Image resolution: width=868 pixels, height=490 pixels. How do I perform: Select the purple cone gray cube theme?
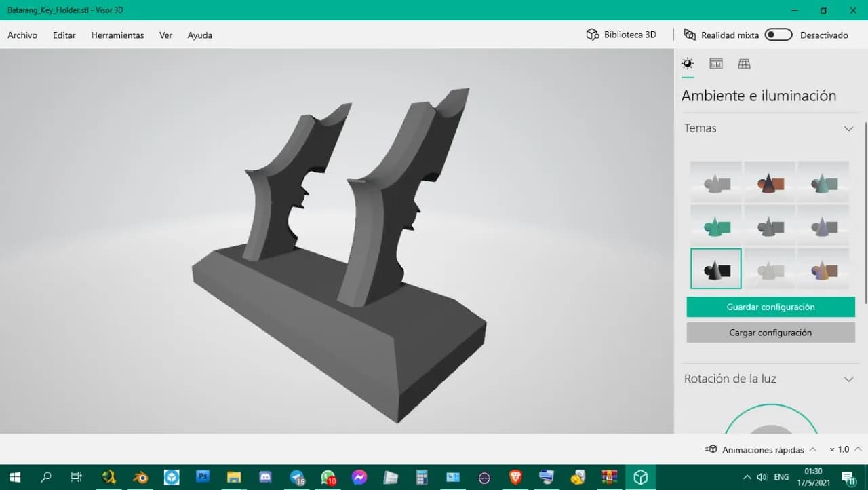(x=824, y=225)
